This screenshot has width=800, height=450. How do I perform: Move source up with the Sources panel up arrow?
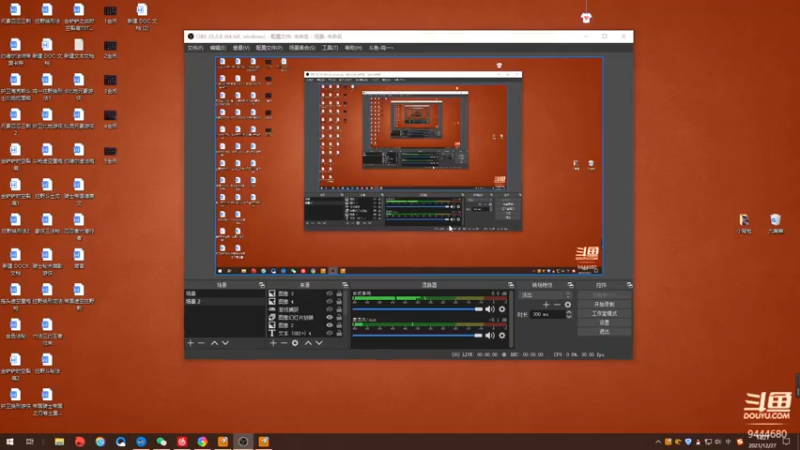pyautogui.click(x=308, y=343)
